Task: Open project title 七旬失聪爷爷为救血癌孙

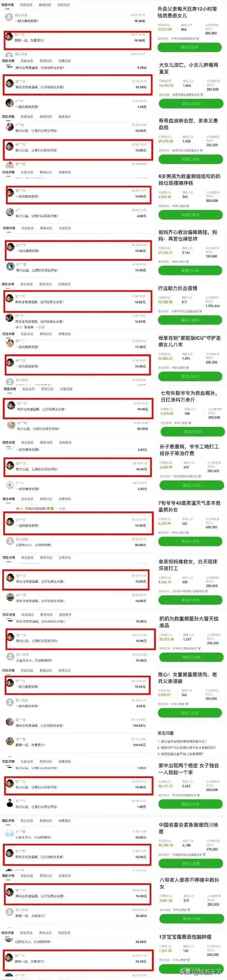Action: [189, 396]
